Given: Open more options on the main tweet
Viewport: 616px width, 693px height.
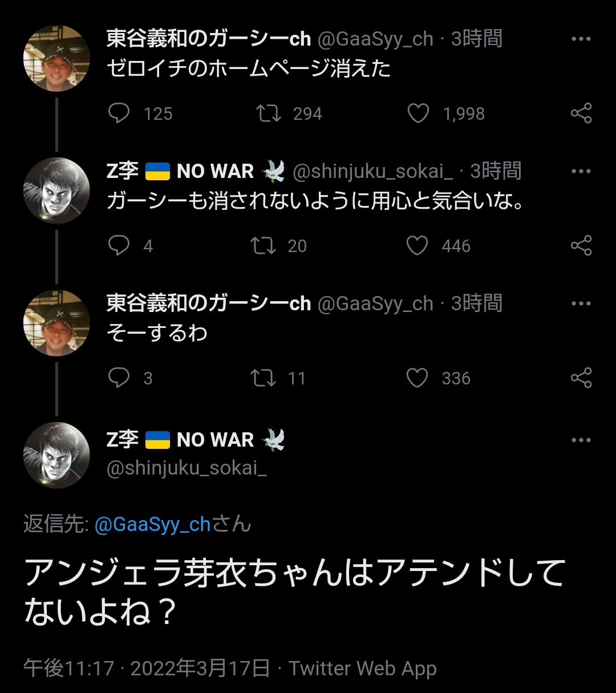Looking at the screenshot, I should pyautogui.click(x=581, y=440).
